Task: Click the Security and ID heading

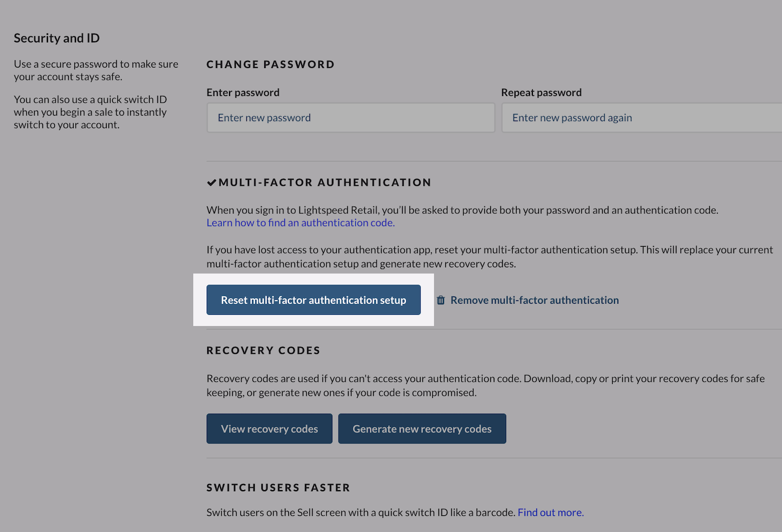Action: pos(56,38)
